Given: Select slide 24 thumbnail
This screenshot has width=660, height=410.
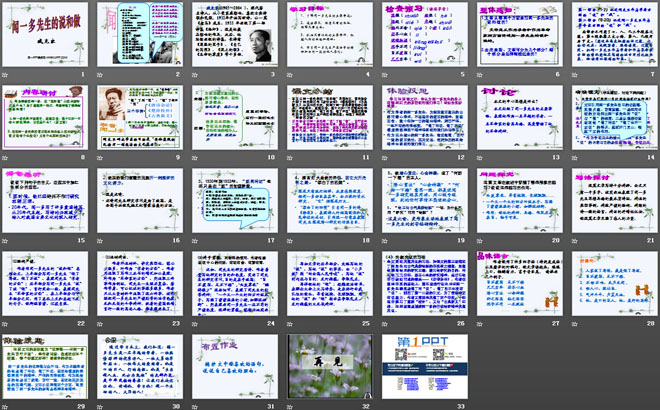Looking at the screenshot, I should click(235, 283).
